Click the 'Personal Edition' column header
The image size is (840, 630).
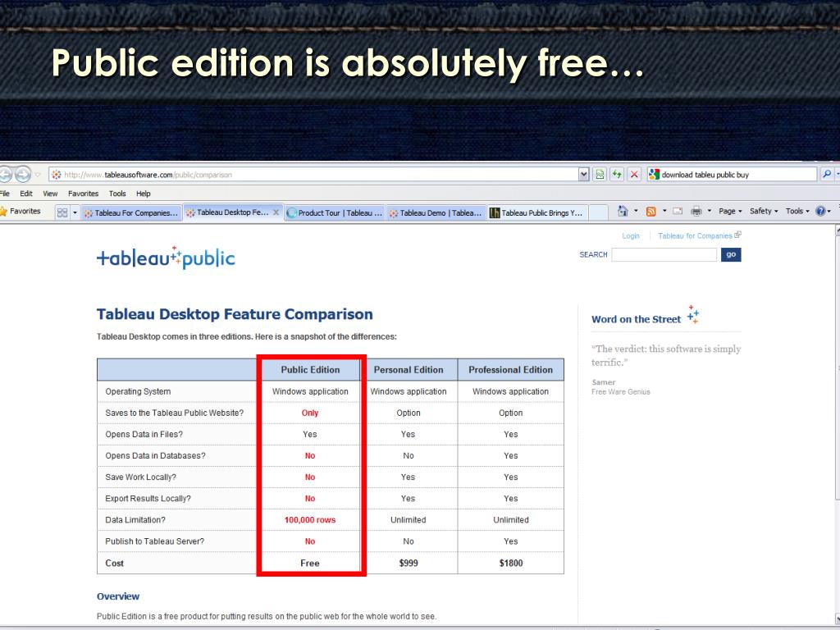[409, 370]
